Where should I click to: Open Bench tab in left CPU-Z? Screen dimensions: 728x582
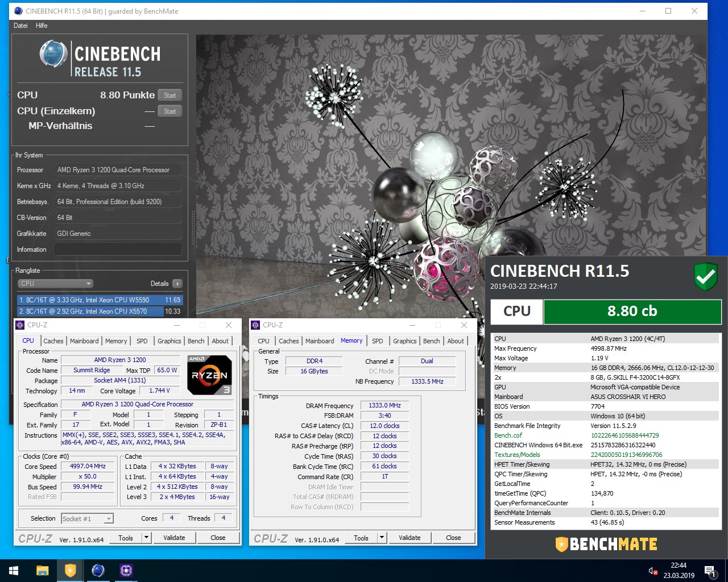(196, 341)
